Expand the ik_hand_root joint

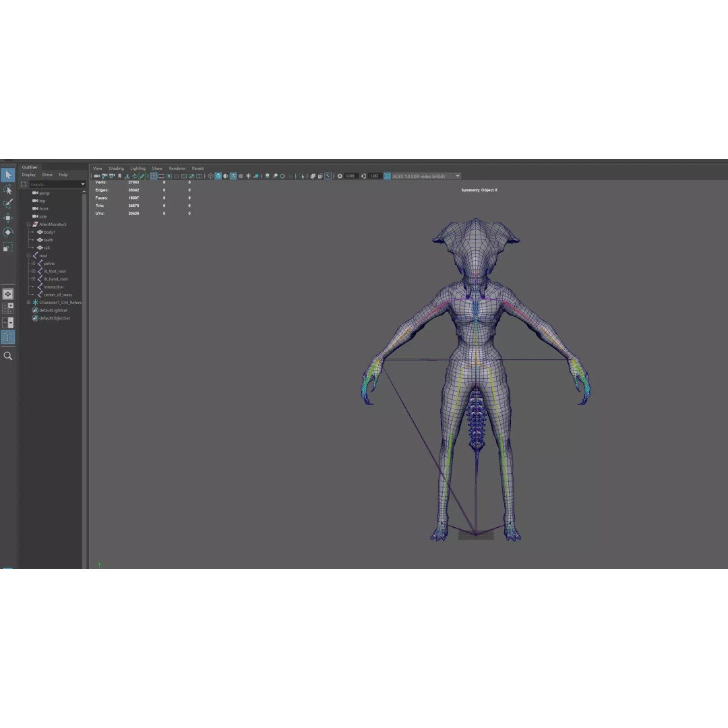coord(33,279)
